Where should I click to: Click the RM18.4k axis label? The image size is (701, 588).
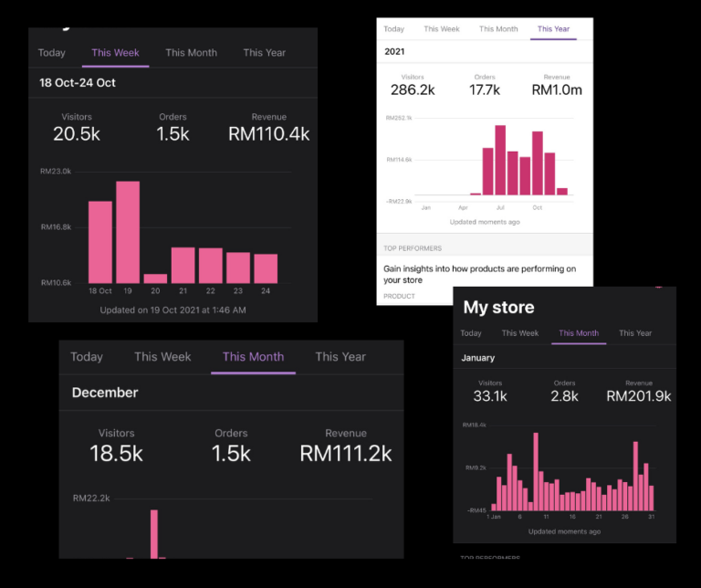point(475,425)
